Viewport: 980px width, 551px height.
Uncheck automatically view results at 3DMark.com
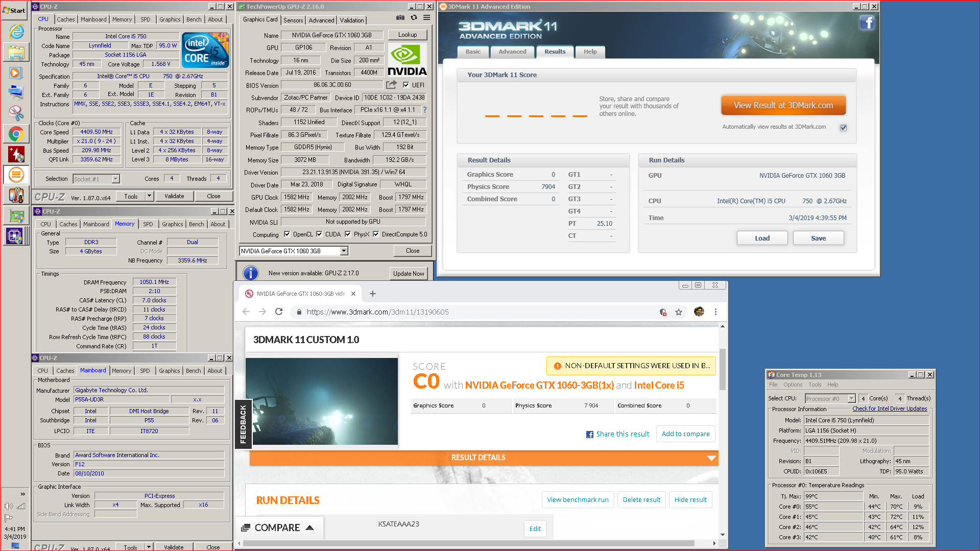pyautogui.click(x=843, y=128)
